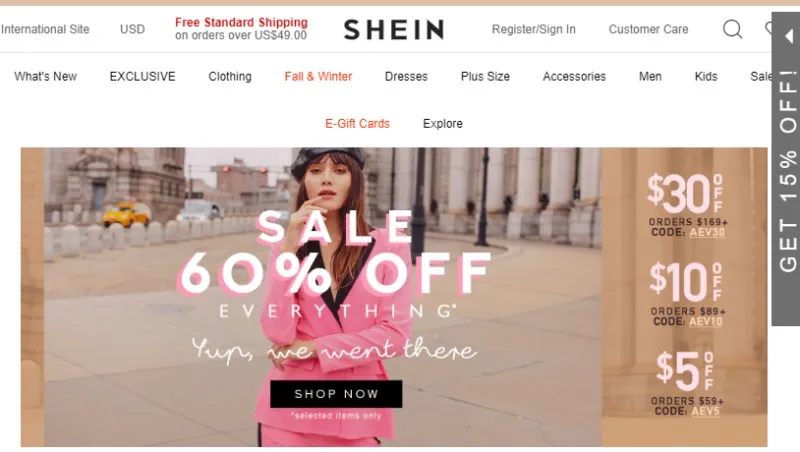
Task: Open the wishlist heart icon
Action: (768, 29)
